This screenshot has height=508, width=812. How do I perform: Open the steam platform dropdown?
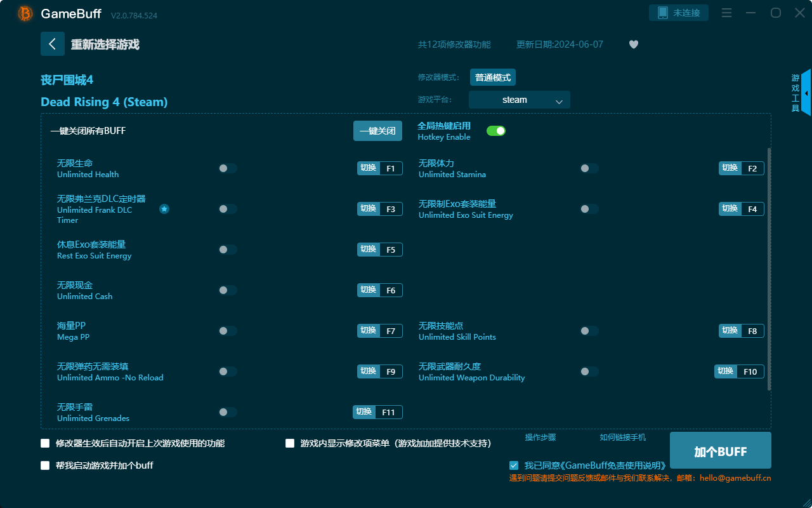[x=520, y=100]
